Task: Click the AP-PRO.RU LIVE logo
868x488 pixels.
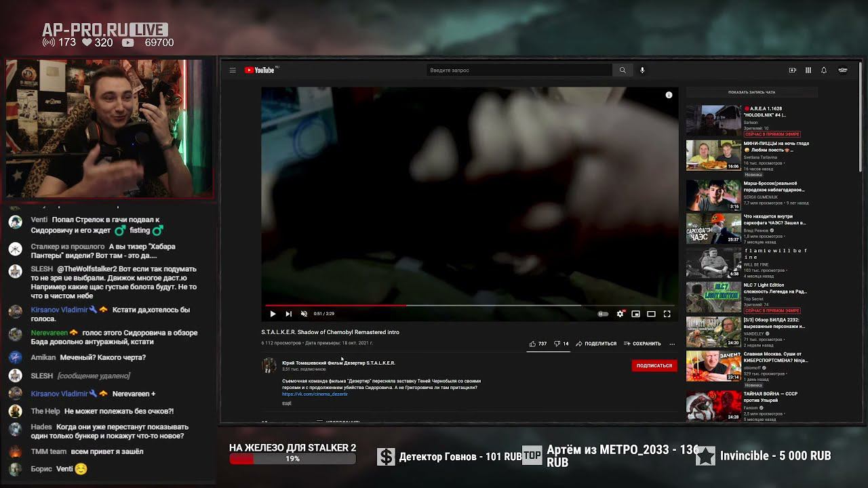Action: (x=104, y=30)
